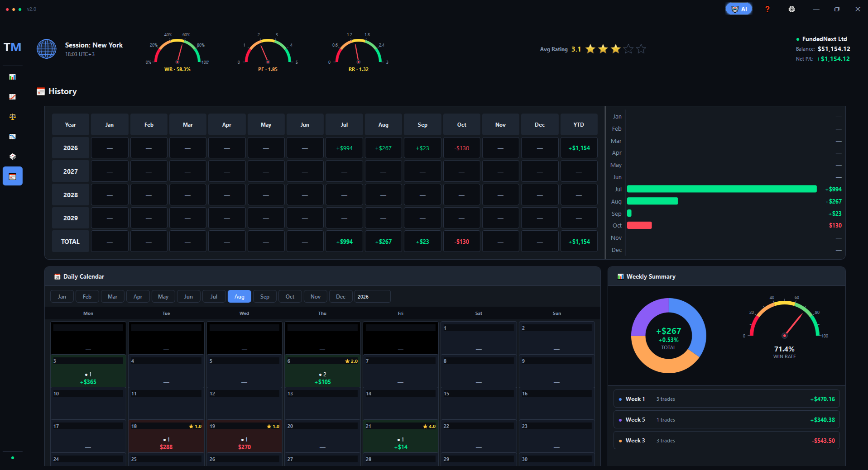This screenshot has width=868, height=470.
Task: Open the August 21 calendar day cell
Action: [401, 437]
